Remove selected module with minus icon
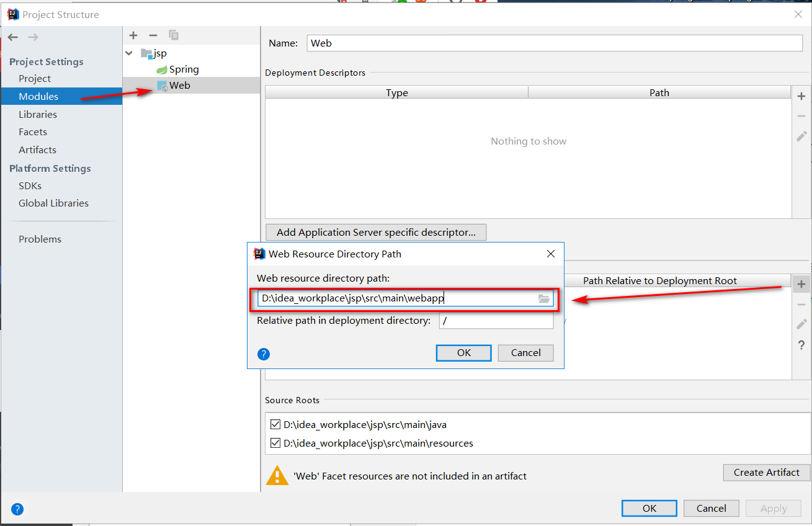Screen dimensions: 812x526 tap(153, 35)
